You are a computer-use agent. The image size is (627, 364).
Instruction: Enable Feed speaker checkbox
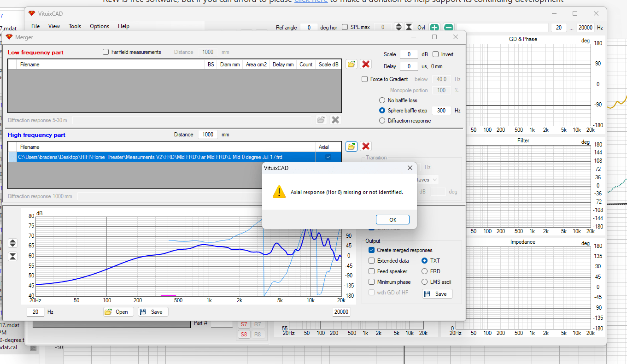pyautogui.click(x=372, y=271)
